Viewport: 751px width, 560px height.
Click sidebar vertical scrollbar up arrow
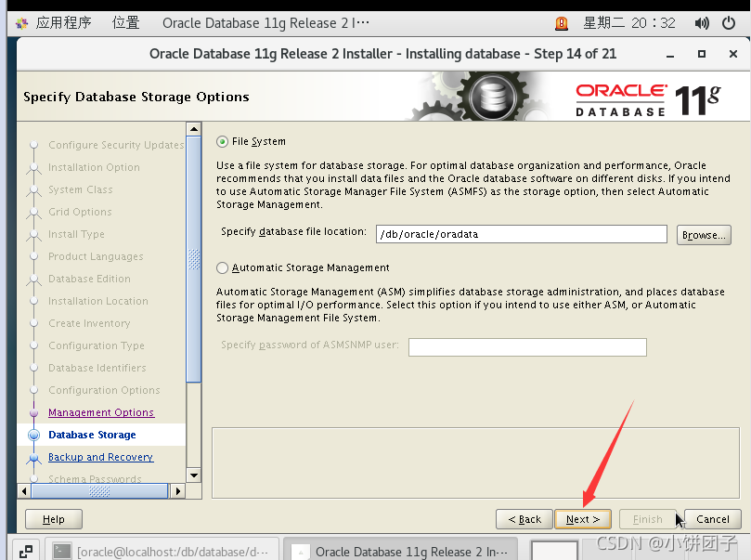tap(193, 129)
